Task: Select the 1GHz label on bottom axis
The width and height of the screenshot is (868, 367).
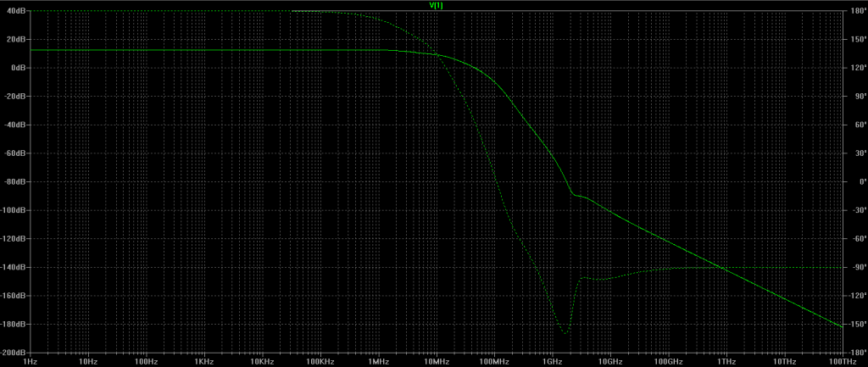Action: pyautogui.click(x=552, y=361)
